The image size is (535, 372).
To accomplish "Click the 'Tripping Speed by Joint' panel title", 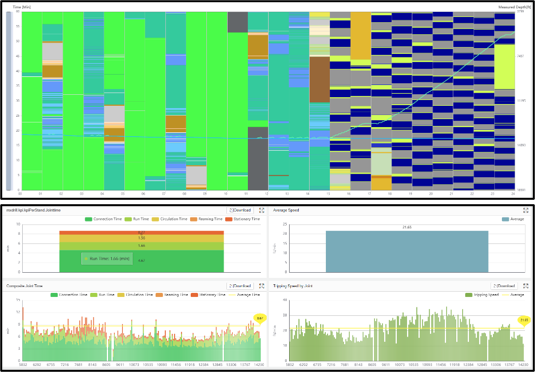I will tap(292, 286).
